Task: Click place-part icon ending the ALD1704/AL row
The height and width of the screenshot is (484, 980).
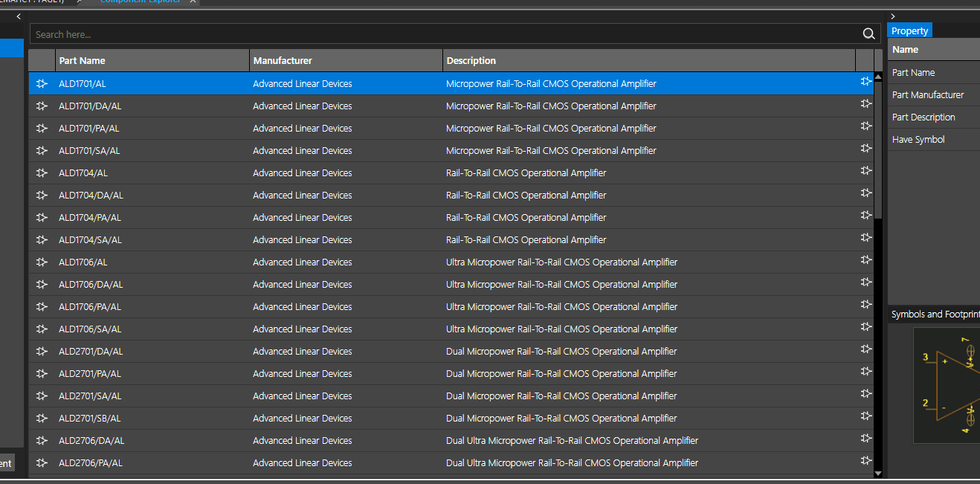Action: point(865,171)
